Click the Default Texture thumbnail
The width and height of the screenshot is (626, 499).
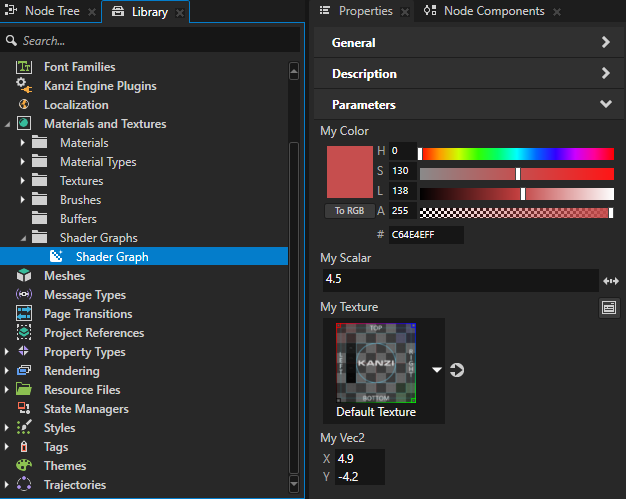click(376, 363)
